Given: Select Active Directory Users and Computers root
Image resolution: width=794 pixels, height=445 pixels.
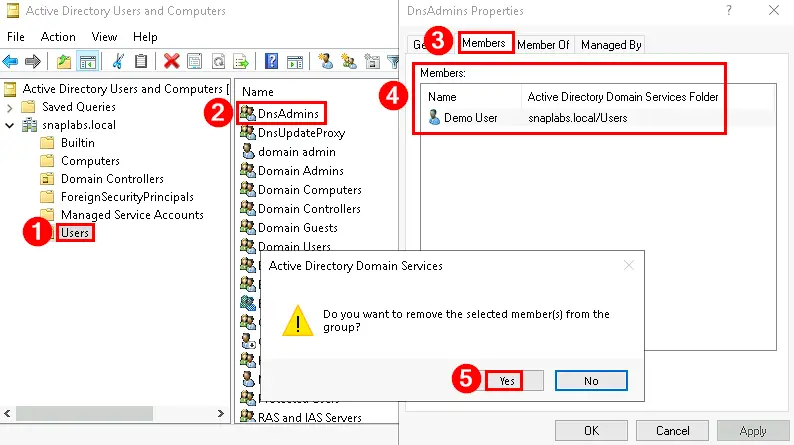Looking at the screenshot, I should coord(123,89).
